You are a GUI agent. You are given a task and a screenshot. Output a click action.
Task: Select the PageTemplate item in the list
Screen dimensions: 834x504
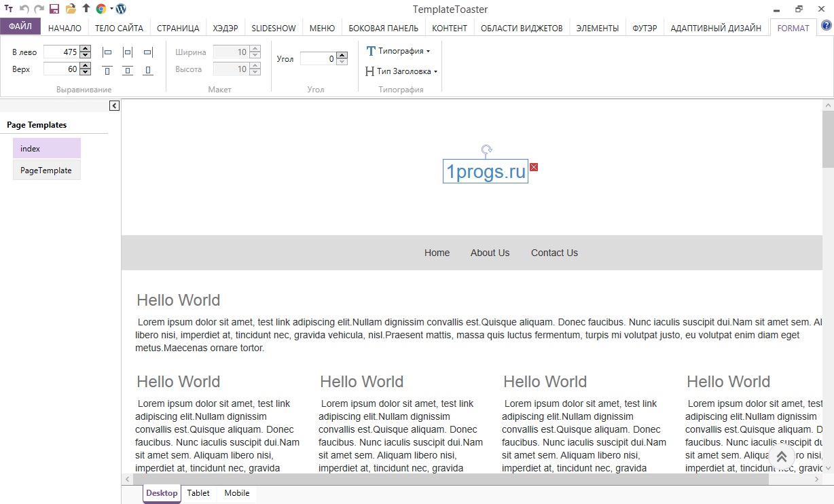[x=47, y=170]
